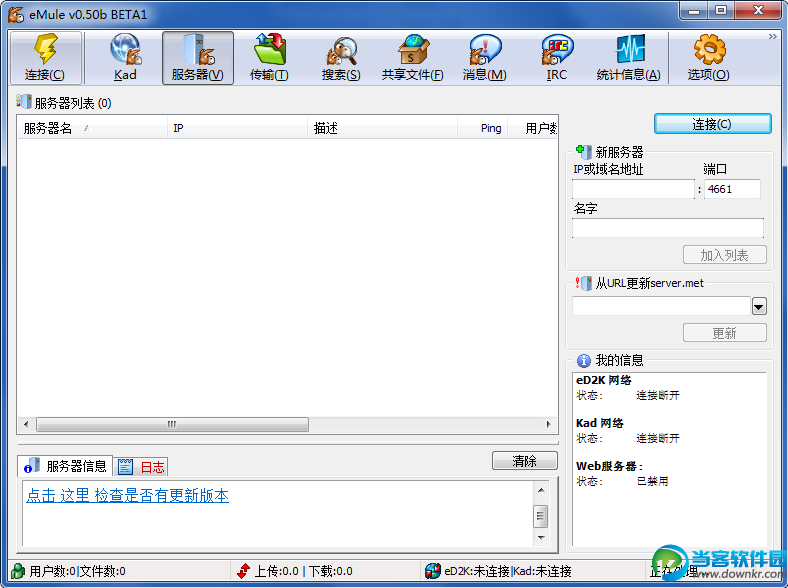This screenshot has width=788, height=588.
Task: Click Add to list (加入列表) button
Action: pos(725,255)
